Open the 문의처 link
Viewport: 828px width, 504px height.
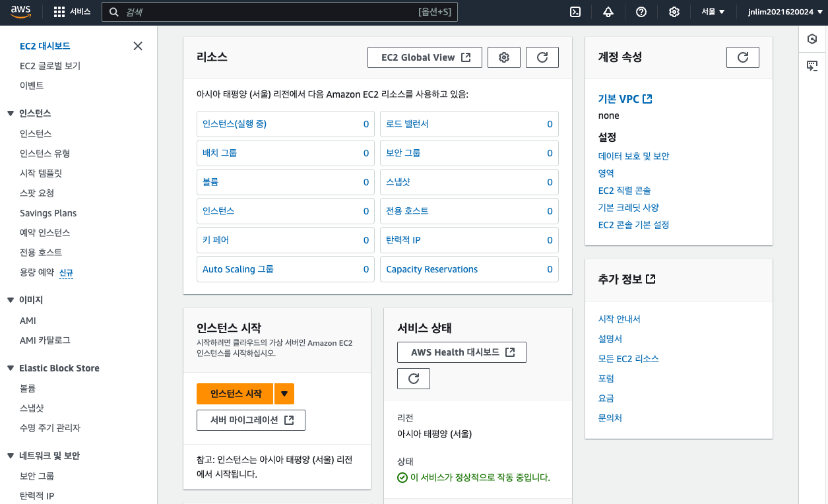[610, 418]
